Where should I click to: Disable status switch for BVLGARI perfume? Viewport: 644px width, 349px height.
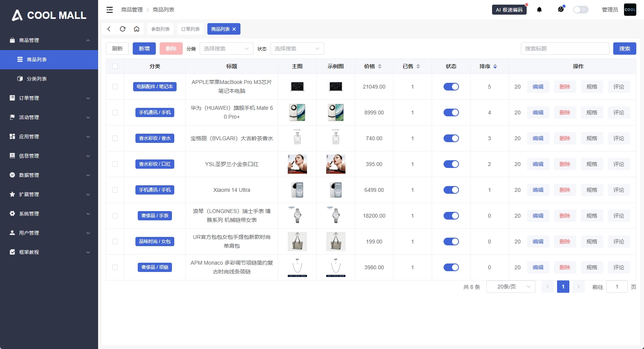coord(451,138)
